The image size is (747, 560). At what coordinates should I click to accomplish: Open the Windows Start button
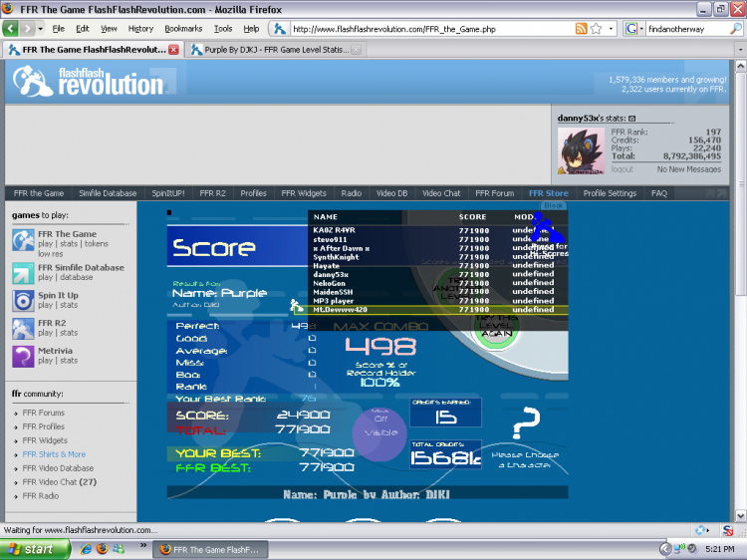coord(35,549)
